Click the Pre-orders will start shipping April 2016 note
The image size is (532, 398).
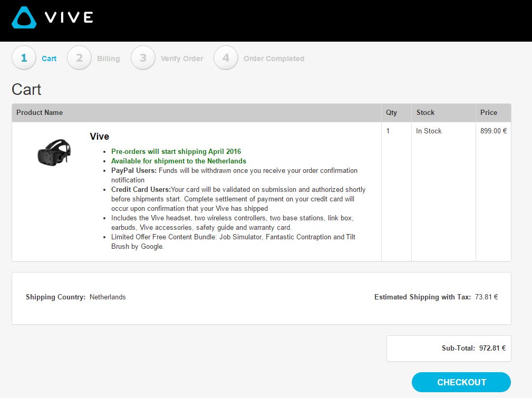click(176, 151)
